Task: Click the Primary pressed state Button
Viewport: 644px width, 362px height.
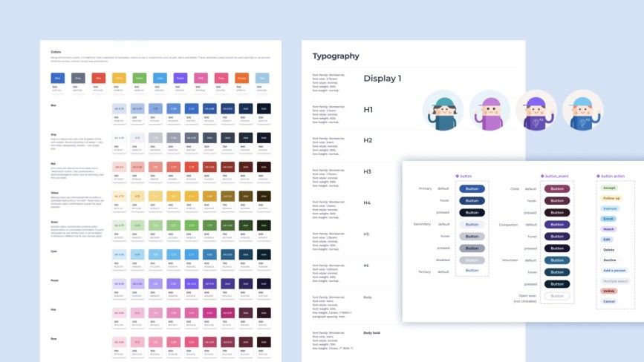Action: coord(472,212)
